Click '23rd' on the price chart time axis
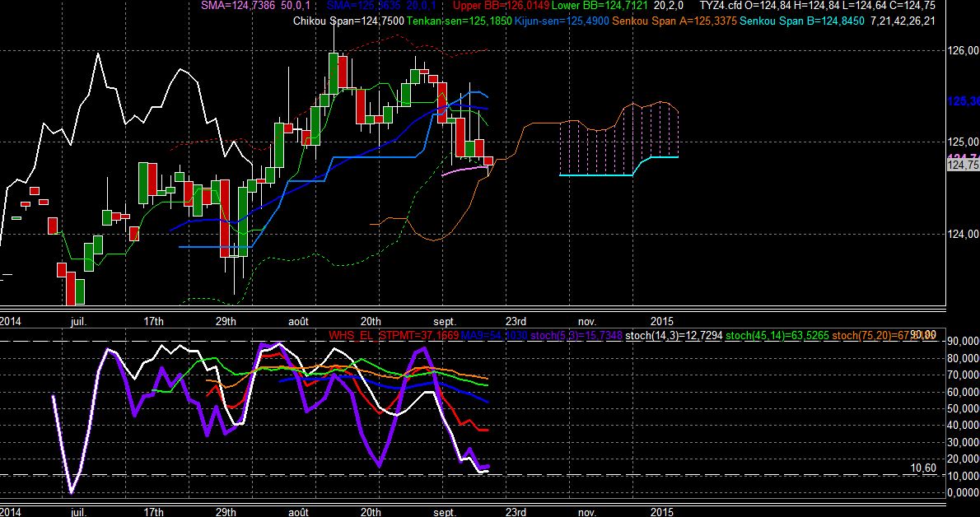Image resolution: width=980 pixels, height=517 pixels. coord(516,321)
